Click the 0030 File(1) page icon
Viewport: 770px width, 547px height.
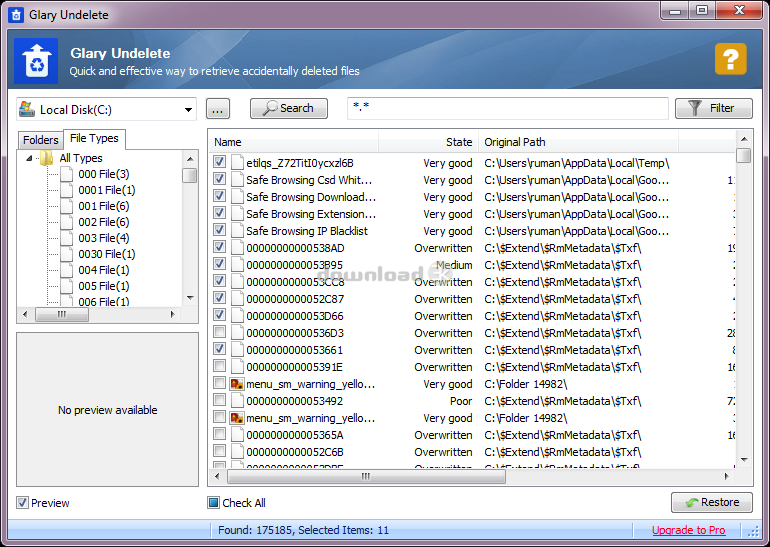pyautogui.click(x=66, y=254)
